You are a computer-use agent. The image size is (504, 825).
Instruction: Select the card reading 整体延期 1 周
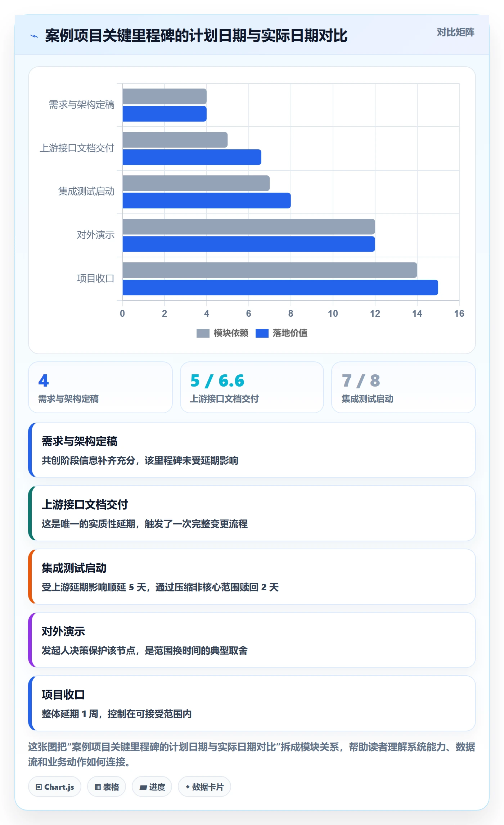click(252, 703)
